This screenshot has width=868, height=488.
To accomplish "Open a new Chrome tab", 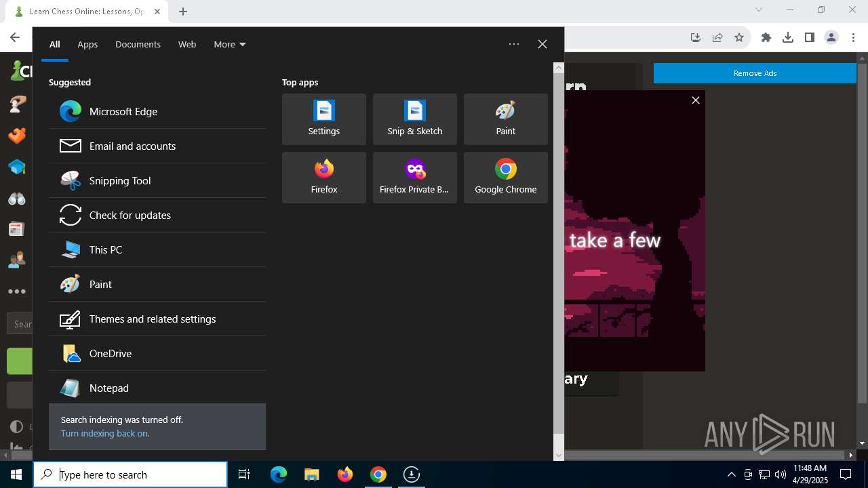I will tap(183, 12).
